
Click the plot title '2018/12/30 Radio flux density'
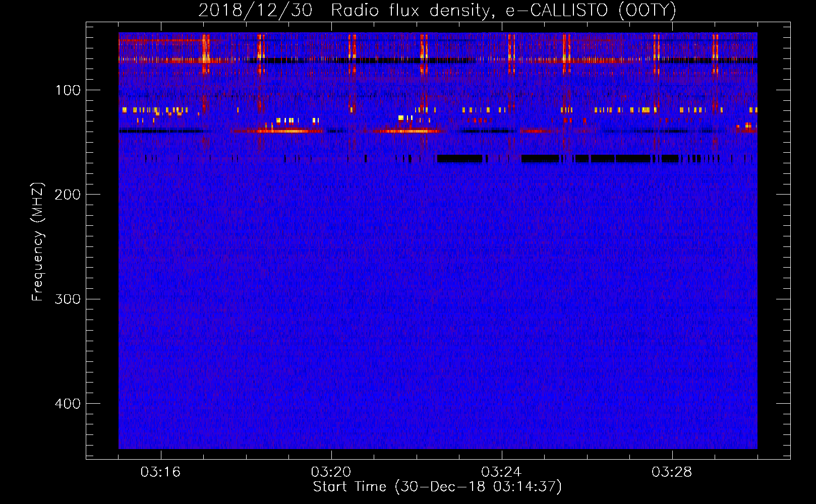point(437,11)
